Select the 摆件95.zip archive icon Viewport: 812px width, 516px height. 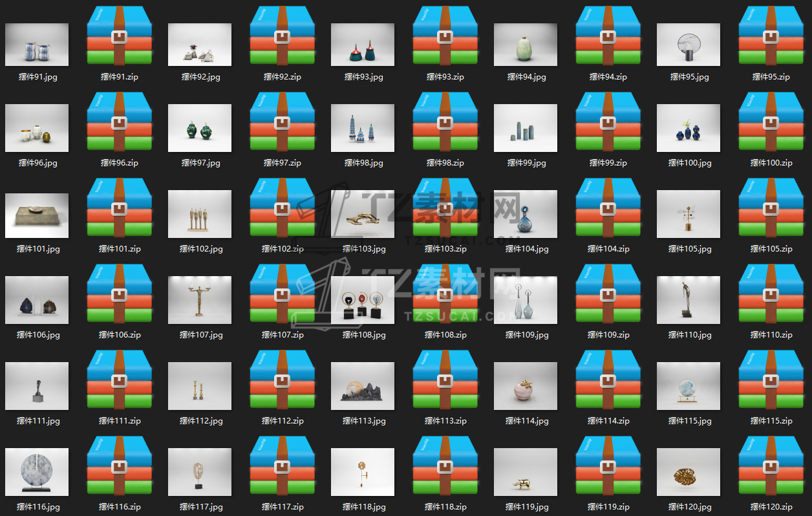[x=771, y=36]
